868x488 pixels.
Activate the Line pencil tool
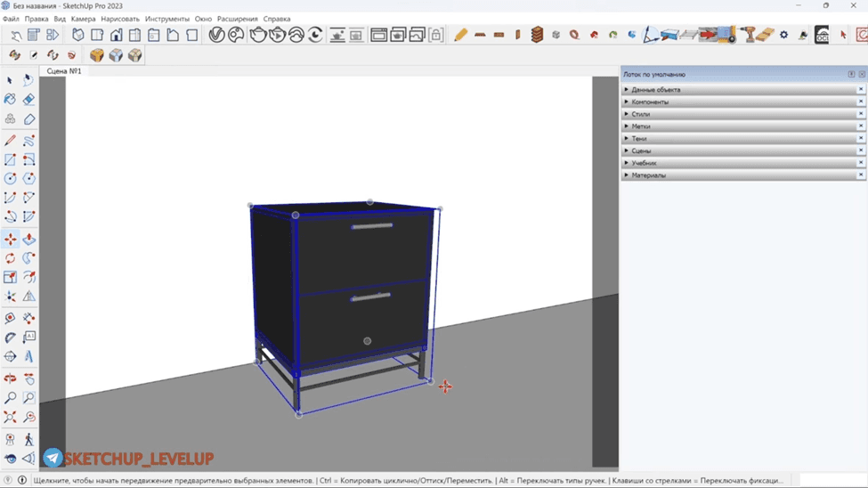point(10,140)
